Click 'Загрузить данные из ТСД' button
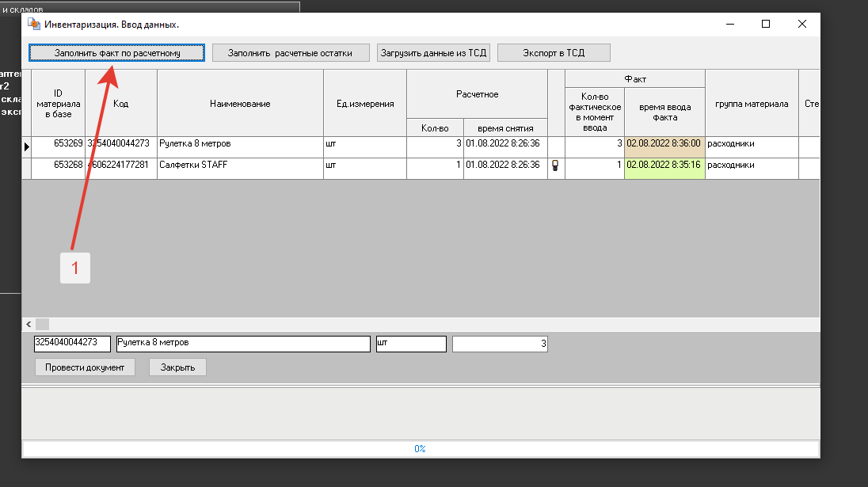 [x=434, y=53]
